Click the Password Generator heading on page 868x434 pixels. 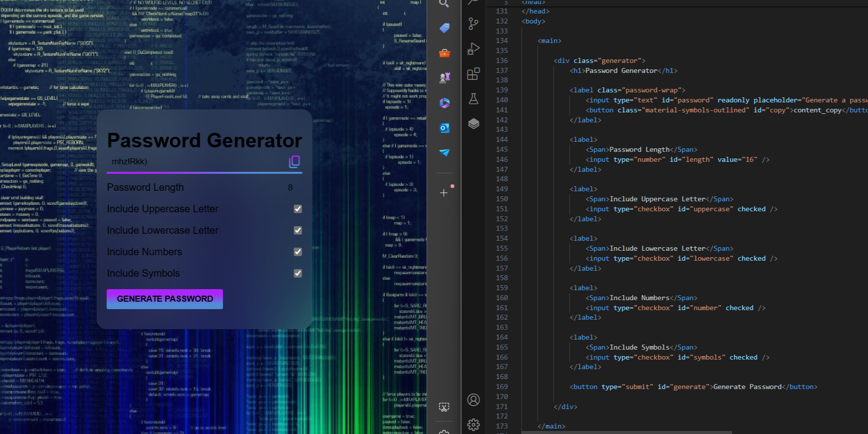[205, 140]
